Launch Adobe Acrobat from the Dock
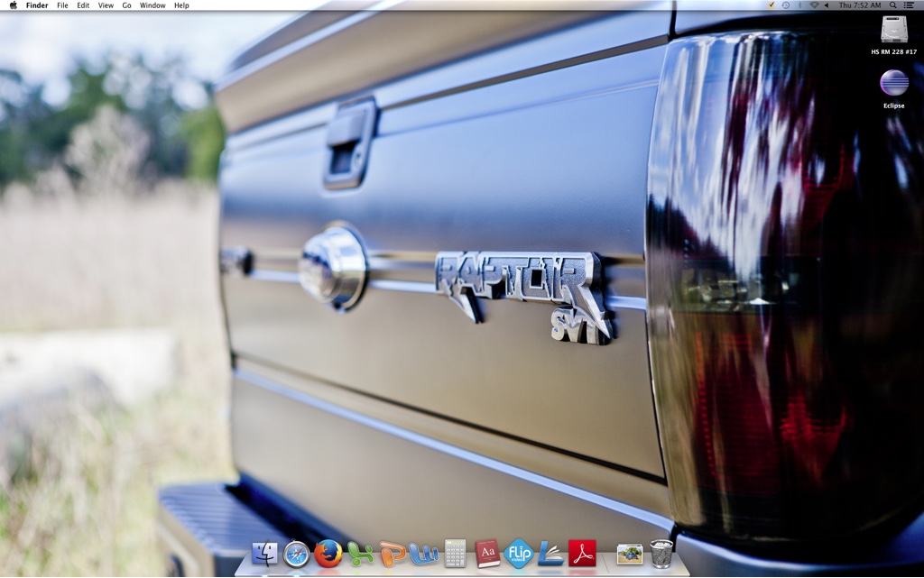This screenshot has height=578, width=924. [582, 554]
